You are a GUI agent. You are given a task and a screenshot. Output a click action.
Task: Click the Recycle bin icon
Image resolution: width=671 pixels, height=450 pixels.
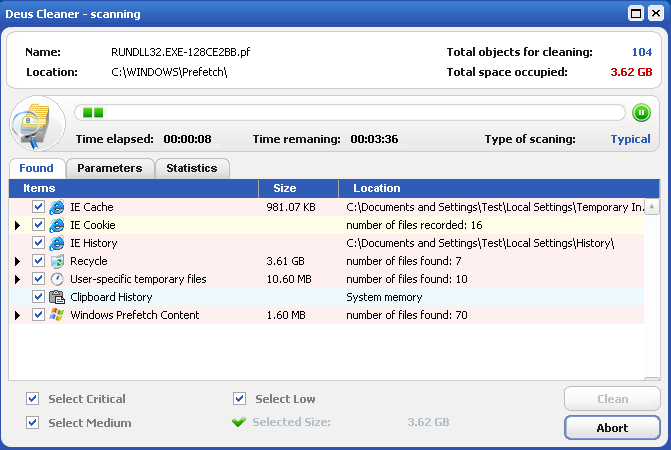tap(57, 261)
